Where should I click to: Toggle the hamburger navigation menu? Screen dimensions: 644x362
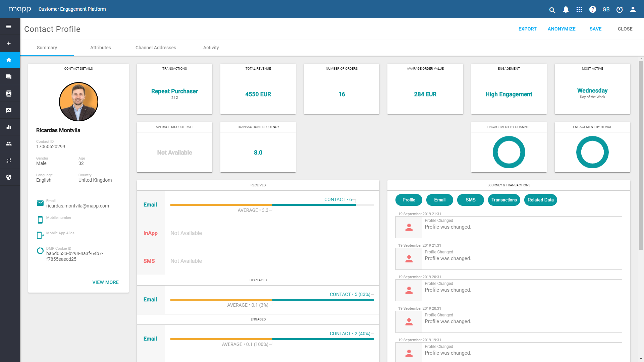[x=9, y=26]
